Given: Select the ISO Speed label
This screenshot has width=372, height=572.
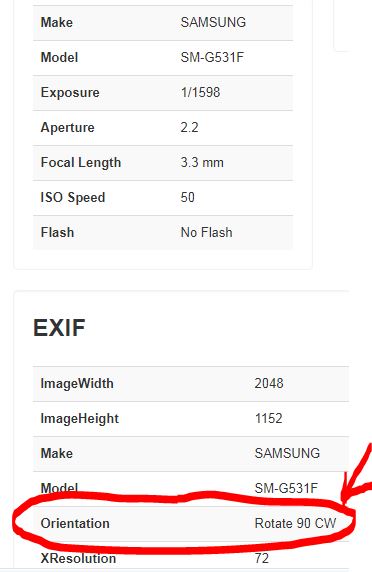Looking at the screenshot, I should 73,198.
